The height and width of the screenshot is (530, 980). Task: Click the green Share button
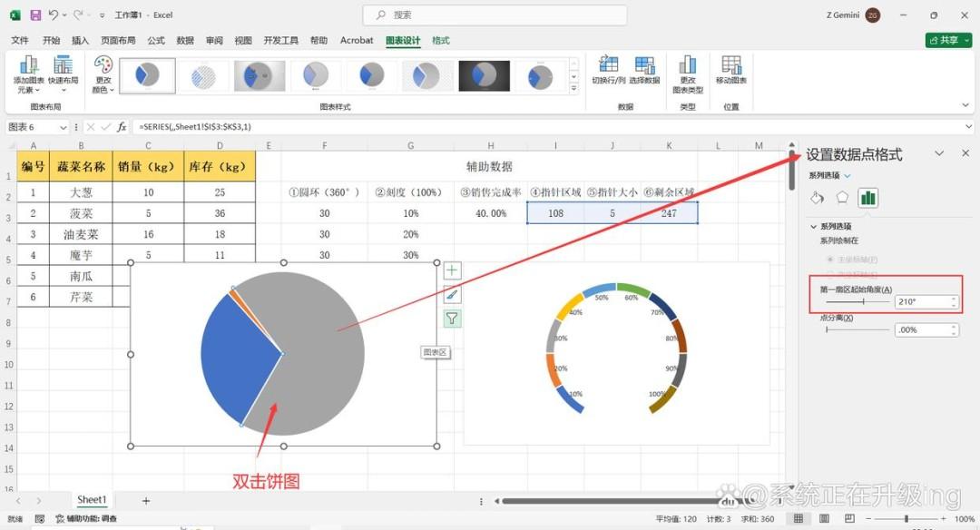point(948,40)
